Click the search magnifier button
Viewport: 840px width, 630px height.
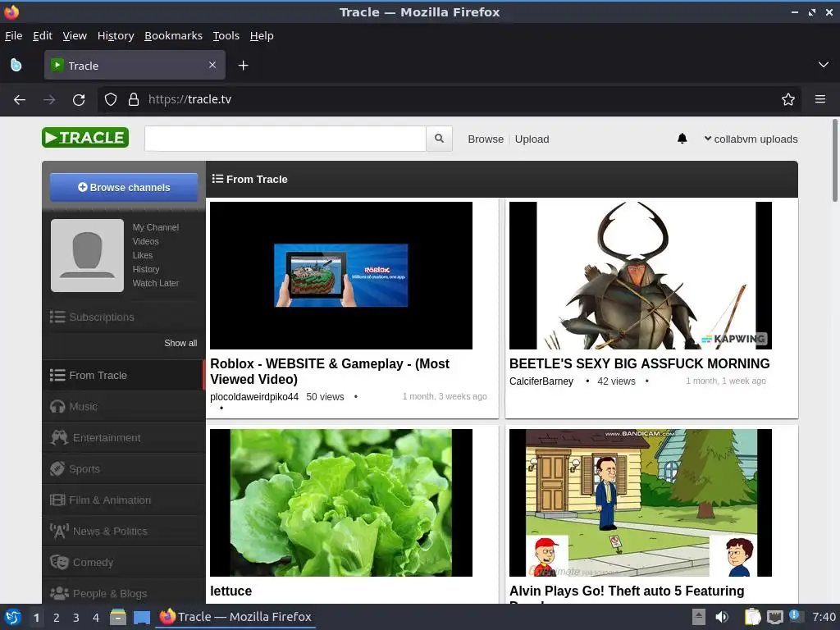(440, 139)
